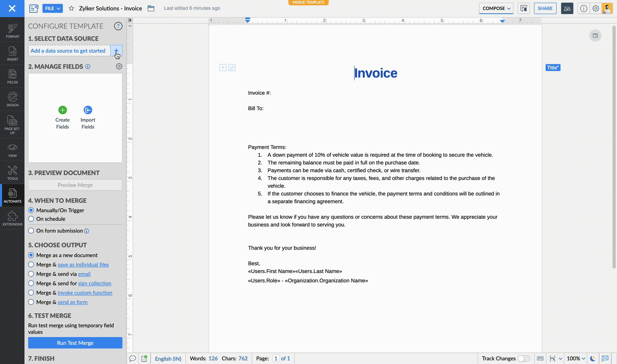Open the comments icon in status bar
617x364 pixels.
pyautogui.click(x=133, y=359)
